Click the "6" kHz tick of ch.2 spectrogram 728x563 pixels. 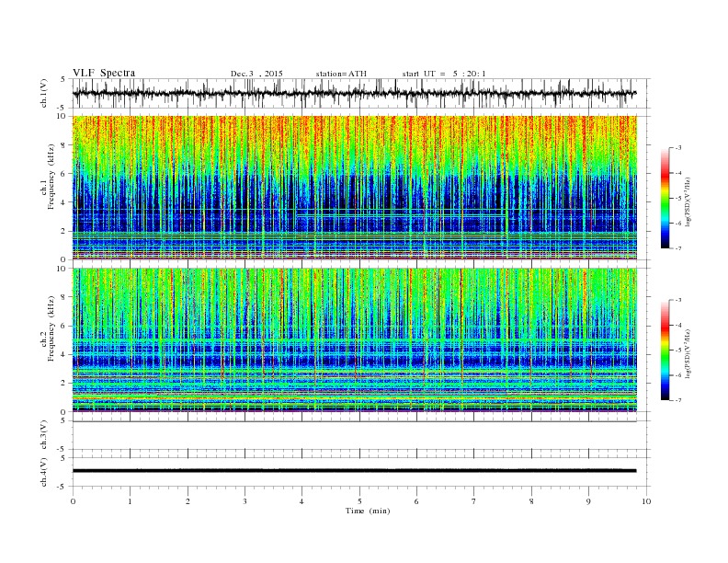[63, 326]
